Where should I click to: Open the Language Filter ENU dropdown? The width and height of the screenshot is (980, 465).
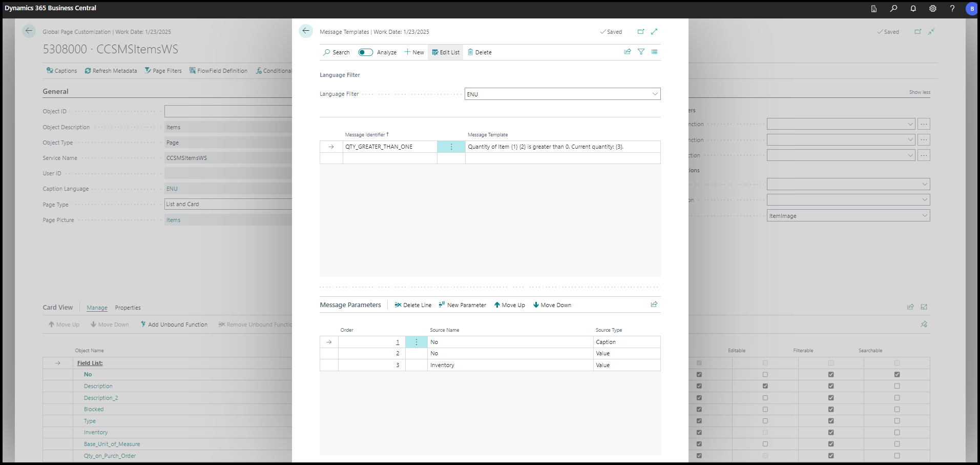point(655,94)
